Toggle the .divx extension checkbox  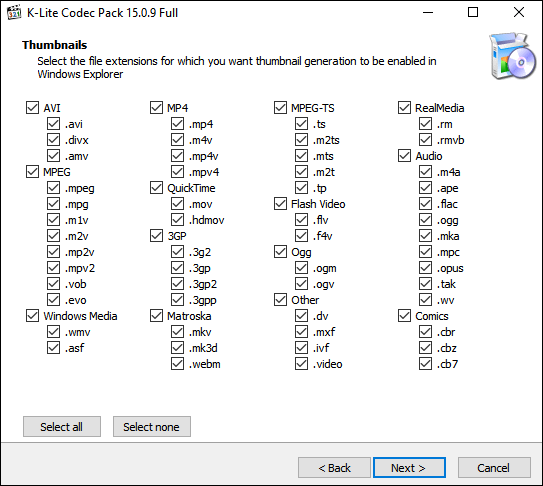[53, 140]
